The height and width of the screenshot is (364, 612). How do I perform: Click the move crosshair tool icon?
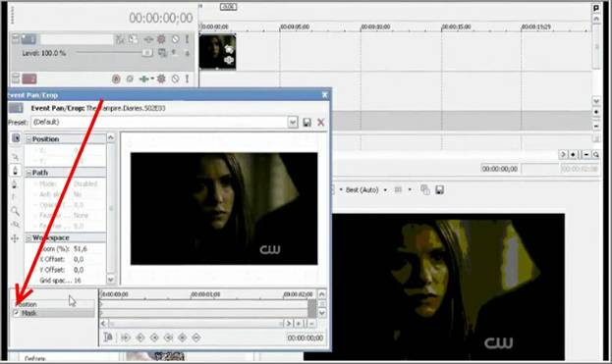(15, 238)
